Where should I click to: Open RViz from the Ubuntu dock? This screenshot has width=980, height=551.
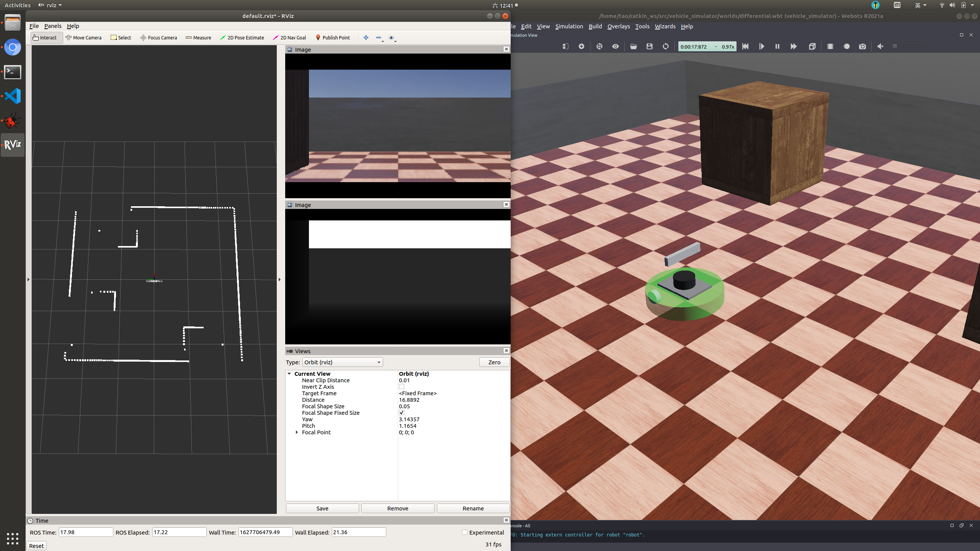13,145
